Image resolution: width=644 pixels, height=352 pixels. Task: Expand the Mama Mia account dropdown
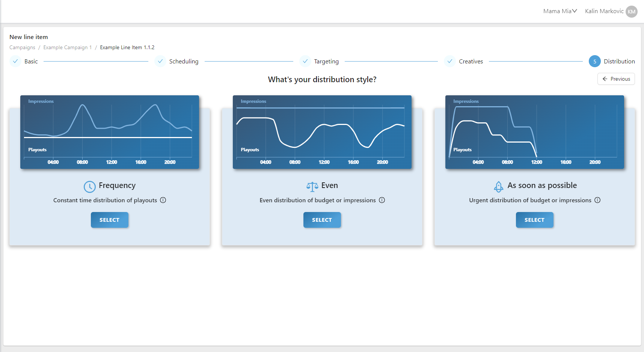coord(560,11)
